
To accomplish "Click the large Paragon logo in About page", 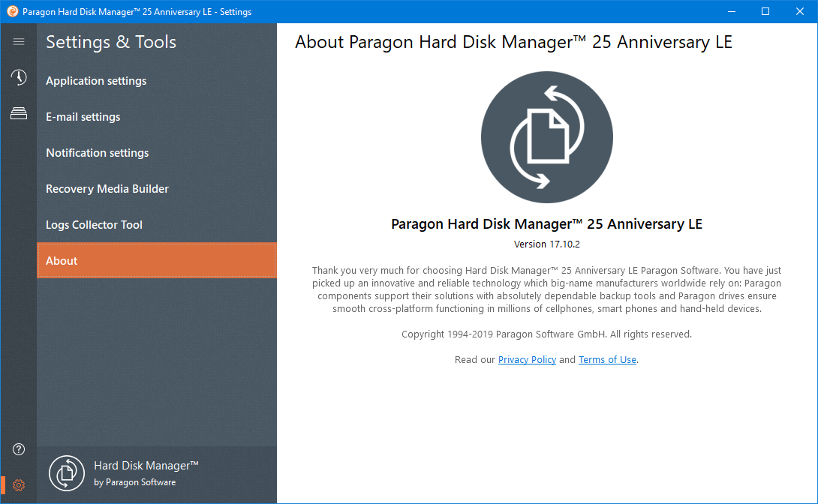I will [x=547, y=137].
